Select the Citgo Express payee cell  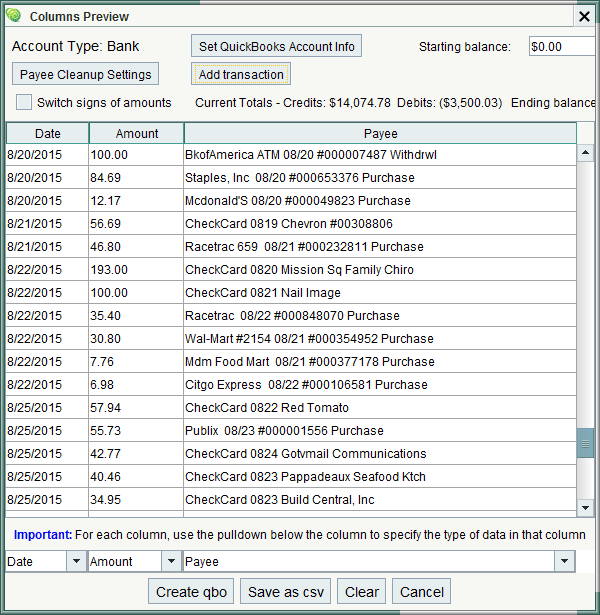click(x=380, y=385)
